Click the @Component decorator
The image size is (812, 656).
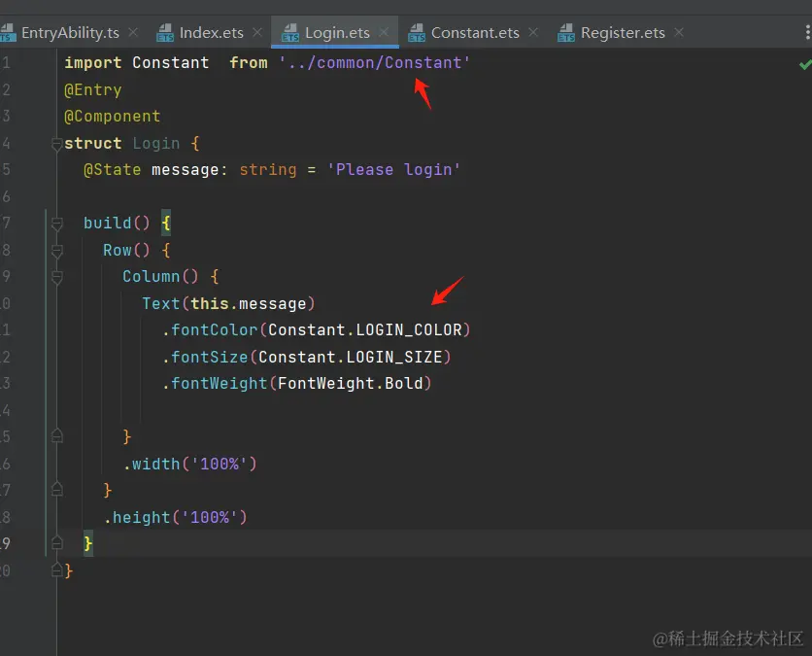click(113, 117)
